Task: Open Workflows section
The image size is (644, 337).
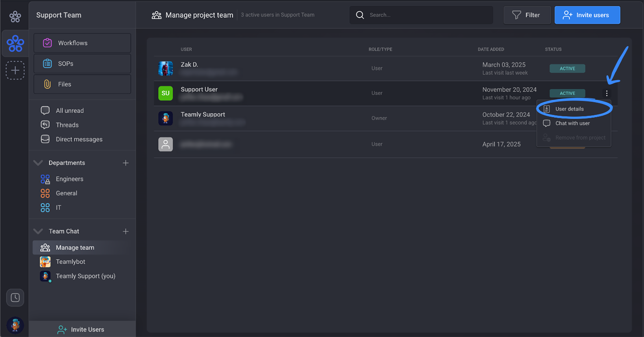Action: (x=82, y=43)
